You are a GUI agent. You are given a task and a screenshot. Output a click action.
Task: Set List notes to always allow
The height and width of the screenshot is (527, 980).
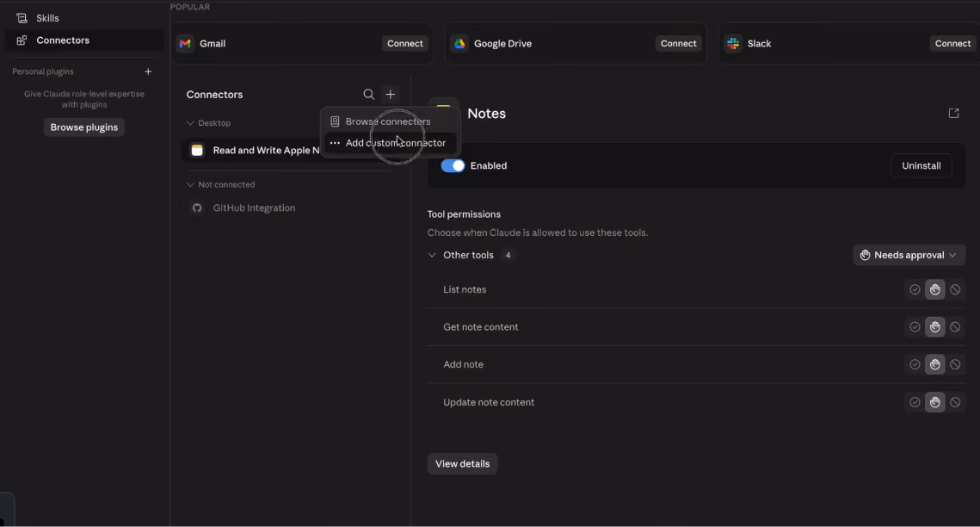915,289
